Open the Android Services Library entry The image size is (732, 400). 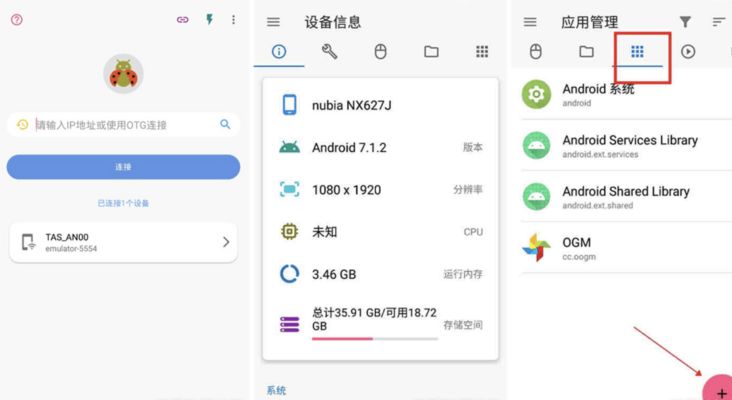626,145
